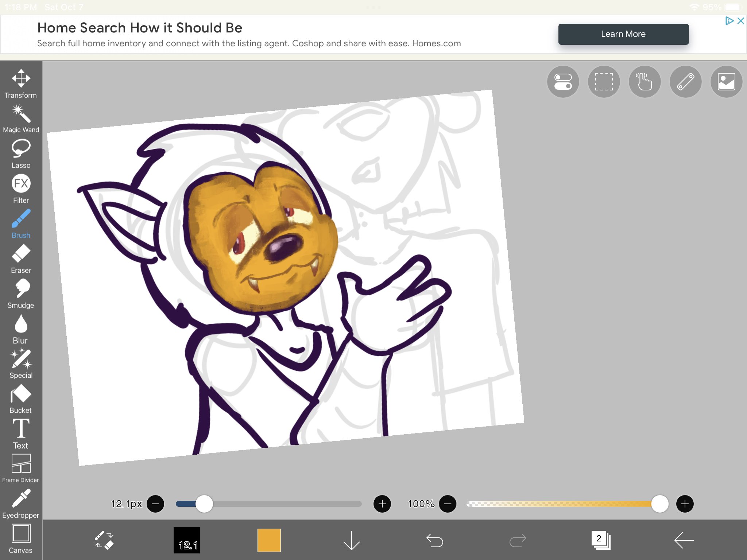This screenshot has height=560, width=747.
Task: Toggle the stabilizer finger-touch setting
Action: 645,82
